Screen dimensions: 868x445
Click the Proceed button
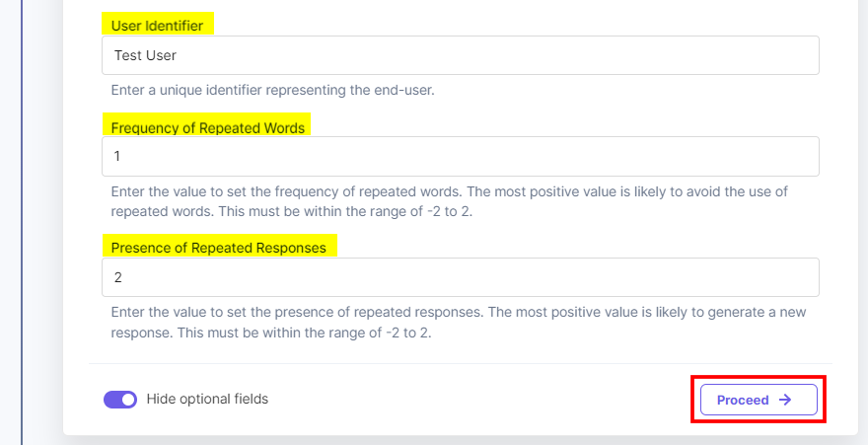tap(759, 400)
